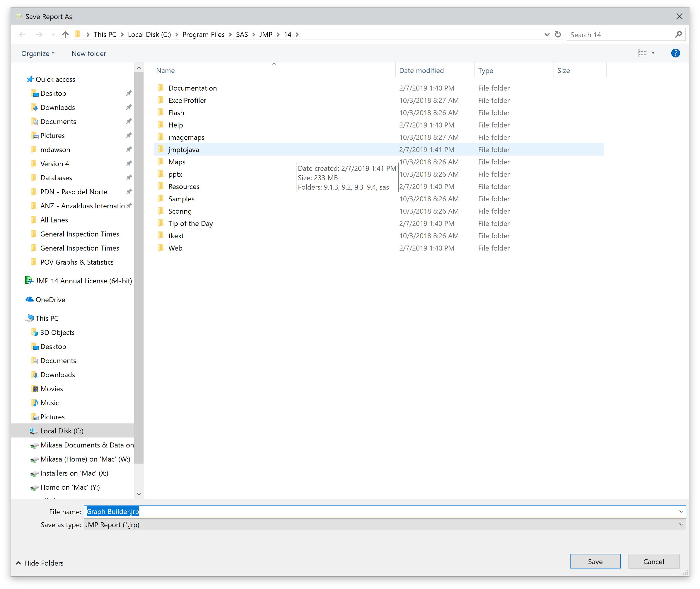This screenshot has height=589, width=700.
Task: Click the Up directory arrow icon
Action: [65, 35]
